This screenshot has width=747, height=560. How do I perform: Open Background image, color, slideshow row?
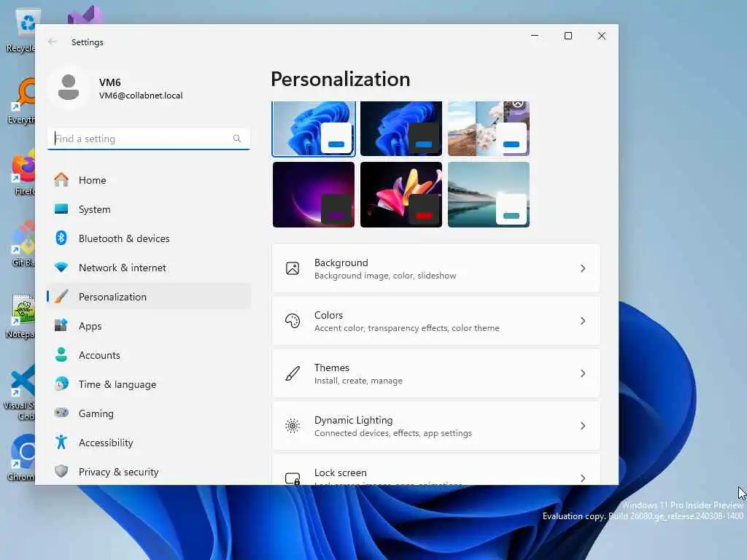436,268
